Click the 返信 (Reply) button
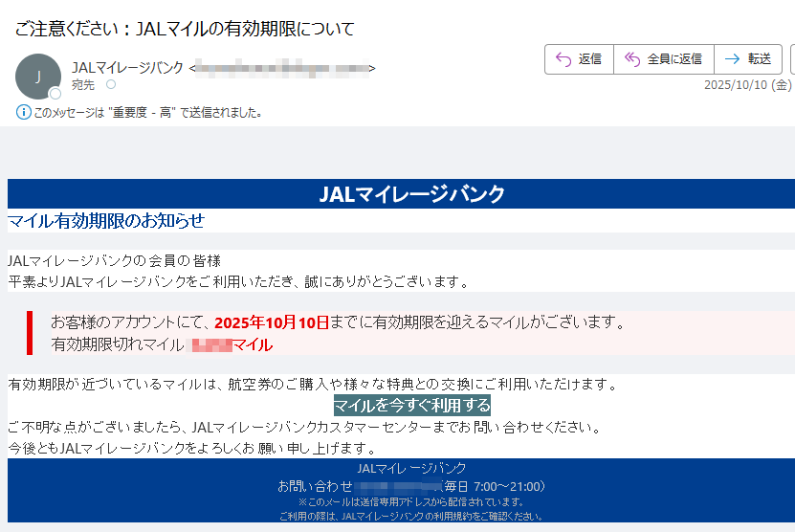The image size is (795, 532). [x=579, y=59]
